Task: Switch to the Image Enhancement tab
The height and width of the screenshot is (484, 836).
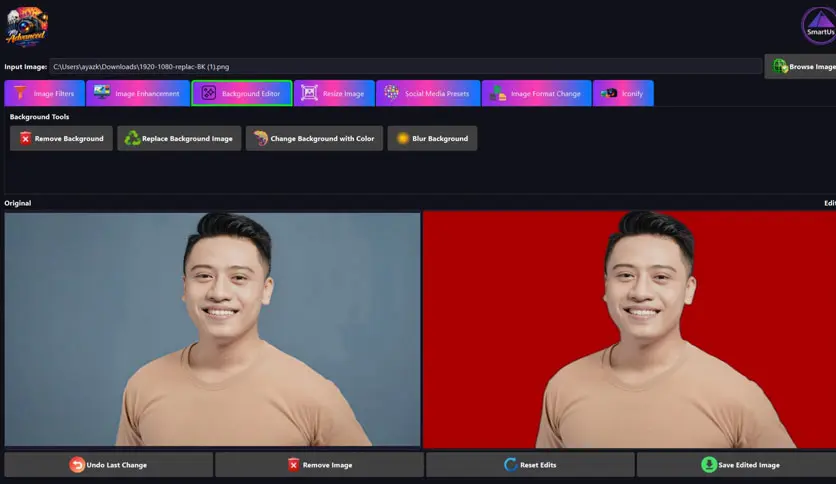Action: click(x=138, y=93)
